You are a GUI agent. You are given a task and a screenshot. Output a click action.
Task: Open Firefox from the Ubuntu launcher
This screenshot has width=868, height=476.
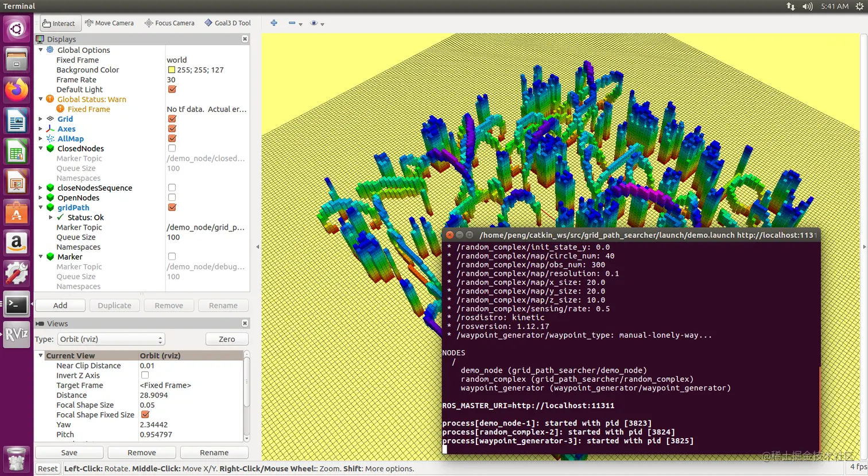tap(17, 90)
